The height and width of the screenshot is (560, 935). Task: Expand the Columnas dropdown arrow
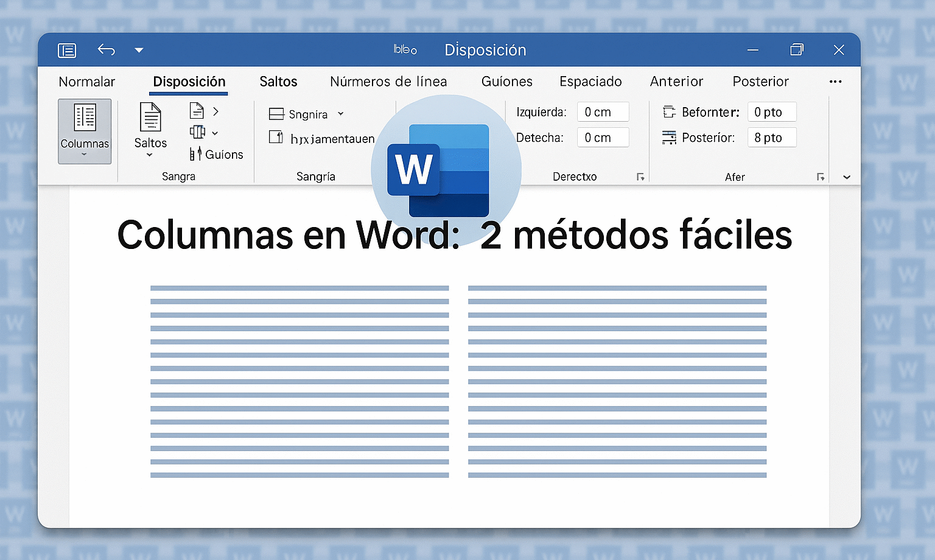[84, 155]
